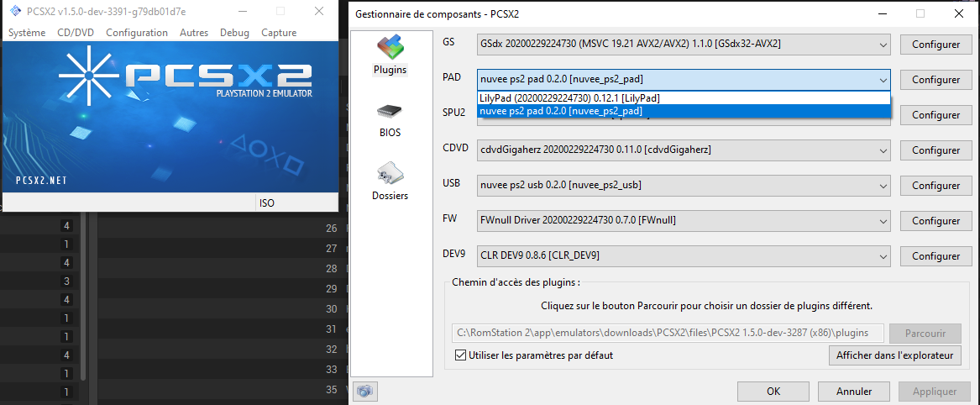This screenshot has height=405, width=980.
Task: Click Configurer for the CDVD plugin
Action: coord(935,150)
